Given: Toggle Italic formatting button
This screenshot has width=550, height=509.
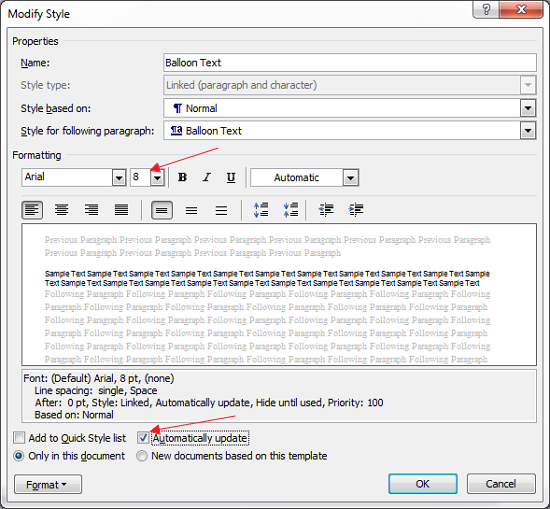Looking at the screenshot, I should 207,178.
